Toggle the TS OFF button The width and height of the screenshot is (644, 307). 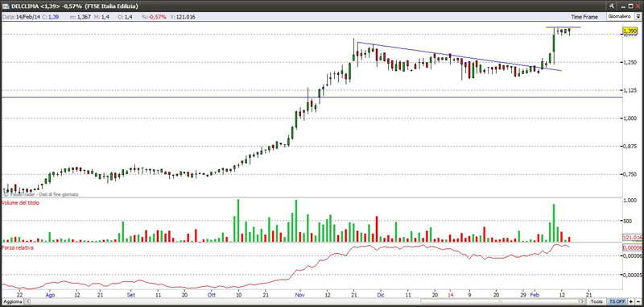click(x=617, y=301)
